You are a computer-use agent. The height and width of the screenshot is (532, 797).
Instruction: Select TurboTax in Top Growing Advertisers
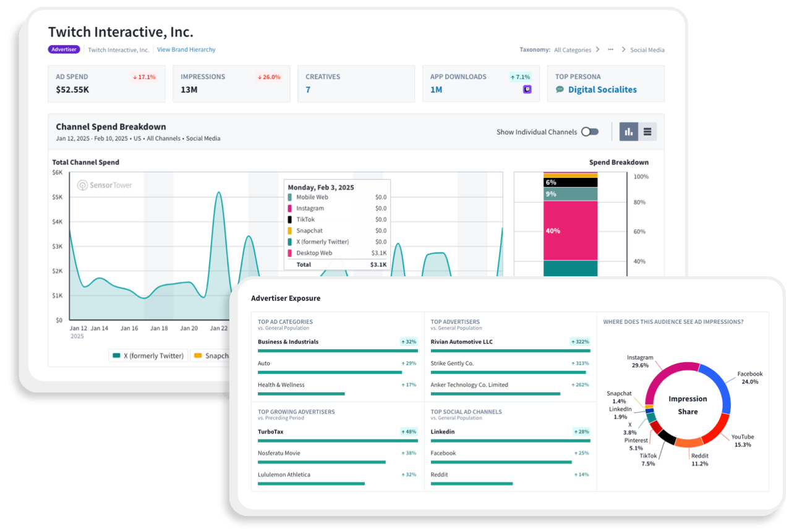coord(271,432)
